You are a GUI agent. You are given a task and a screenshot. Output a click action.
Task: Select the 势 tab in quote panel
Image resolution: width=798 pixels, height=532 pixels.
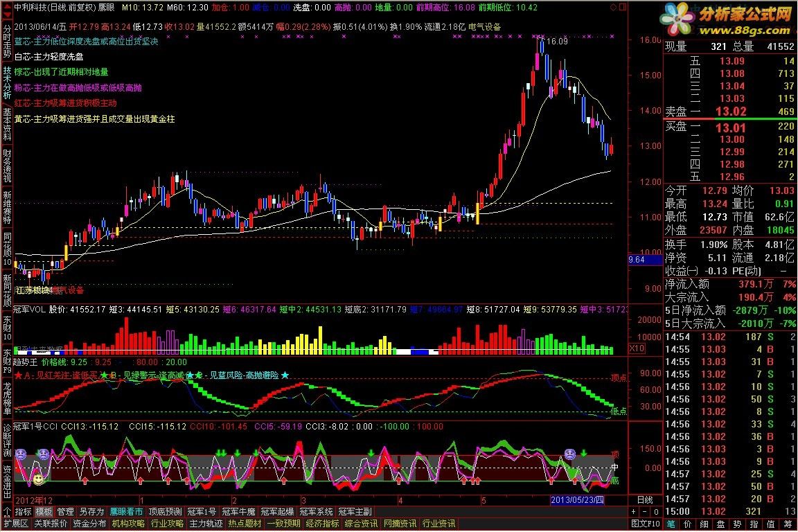(738, 524)
